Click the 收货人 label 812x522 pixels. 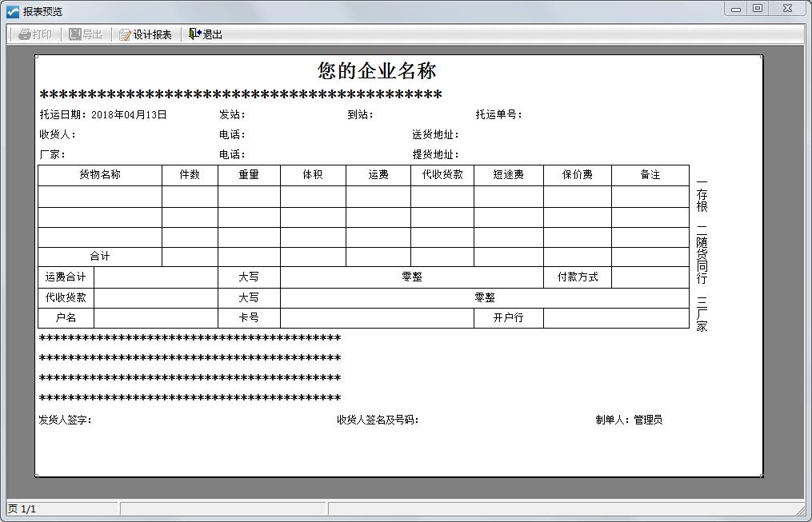tap(58, 134)
